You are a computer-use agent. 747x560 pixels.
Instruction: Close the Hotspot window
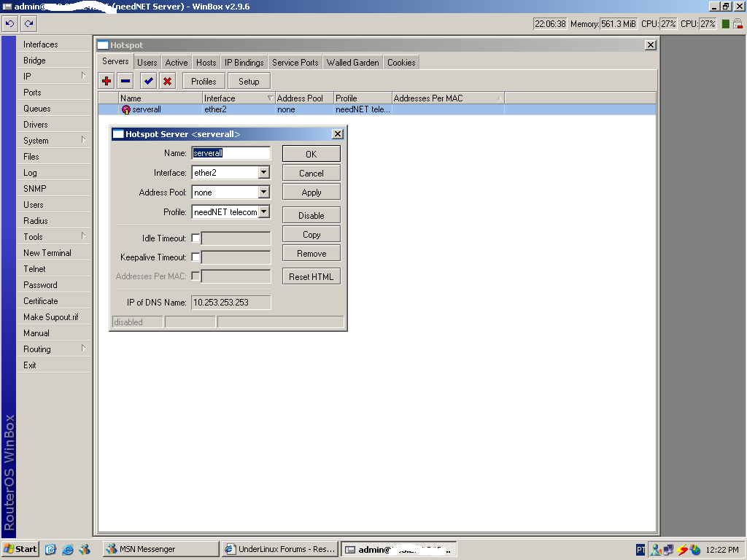(x=650, y=44)
